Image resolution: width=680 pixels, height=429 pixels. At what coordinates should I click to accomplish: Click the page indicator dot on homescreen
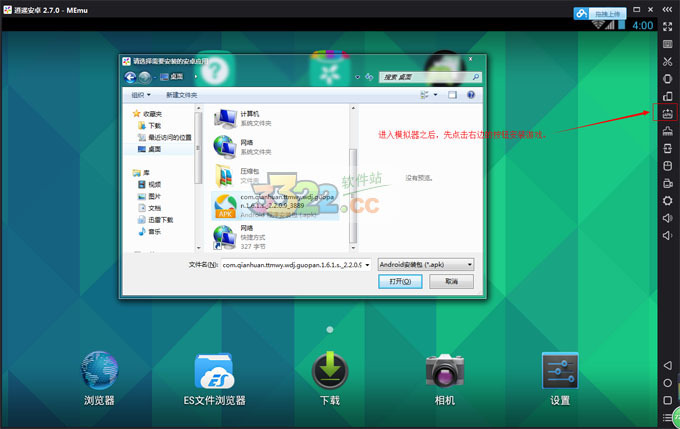(330, 330)
